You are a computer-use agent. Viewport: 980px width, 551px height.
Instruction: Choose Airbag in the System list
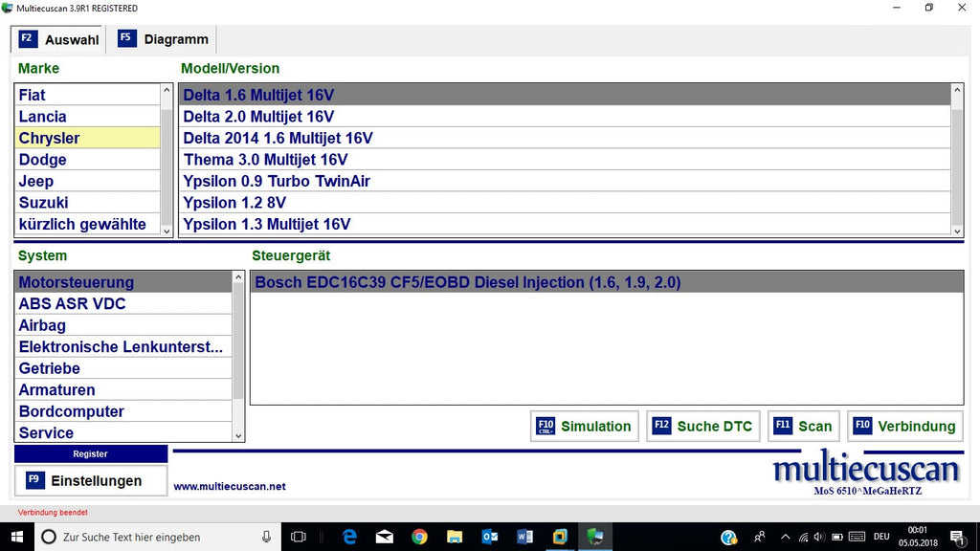pyautogui.click(x=123, y=325)
